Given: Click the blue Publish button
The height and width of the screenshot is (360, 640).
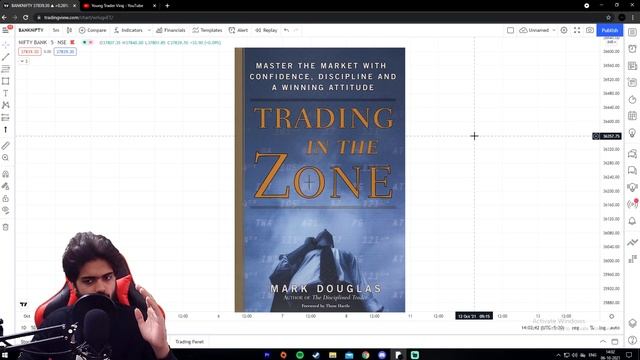Looking at the screenshot, I should click(x=609, y=30).
